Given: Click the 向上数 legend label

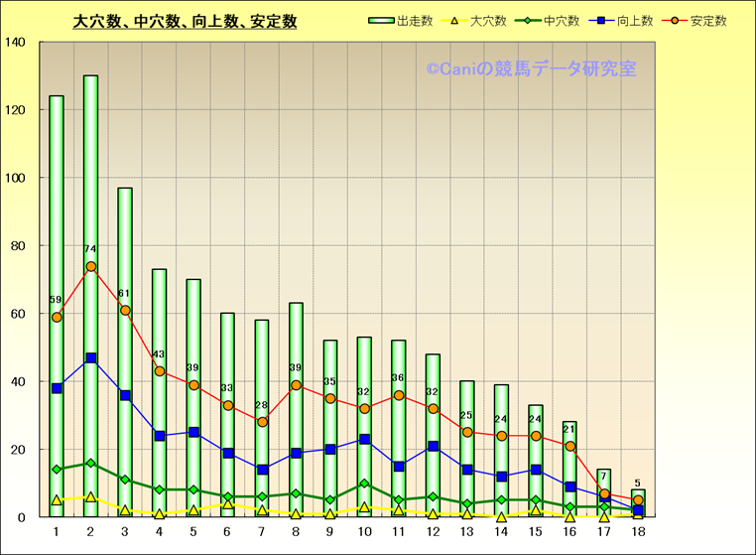Looking at the screenshot, I should [635, 21].
